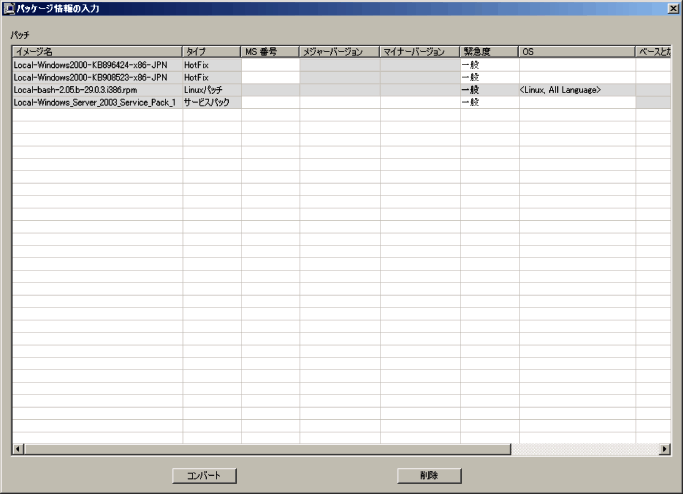The width and height of the screenshot is (683, 494).
Task: Click the サービスパック type cell
Action: (212, 102)
